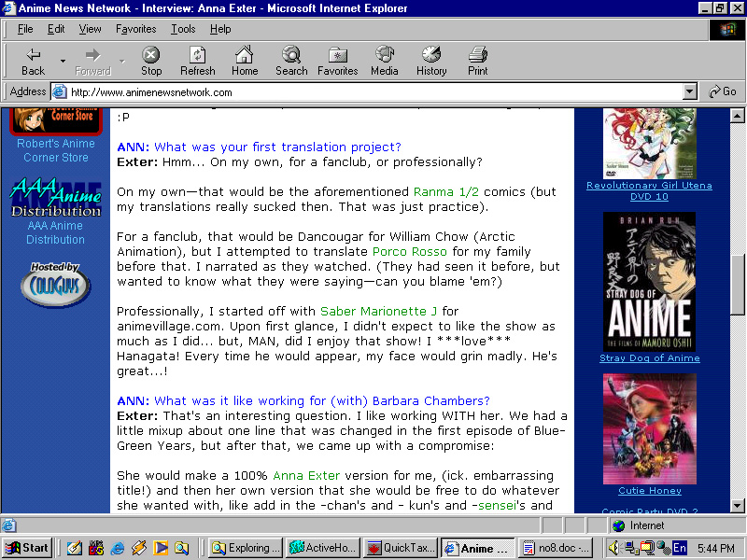Click the Robert's Anime Corner Store banner image
The height and width of the screenshot is (560, 747).
(56, 121)
